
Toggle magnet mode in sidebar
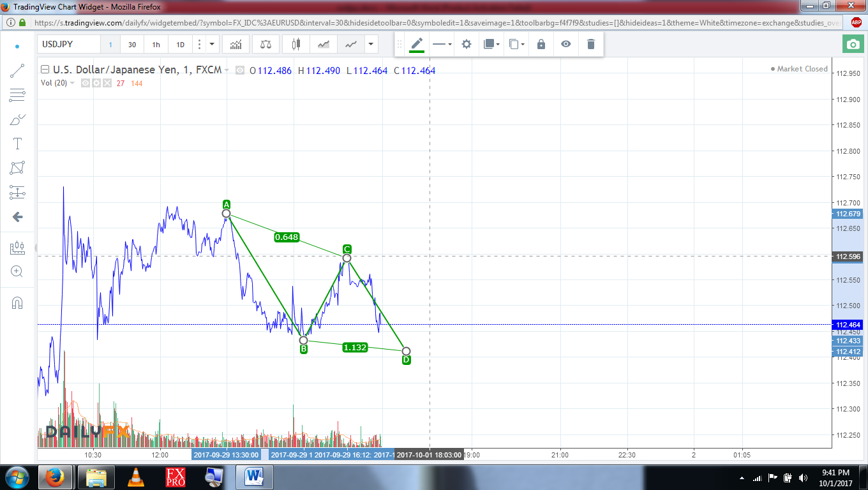[x=17, y=302]
